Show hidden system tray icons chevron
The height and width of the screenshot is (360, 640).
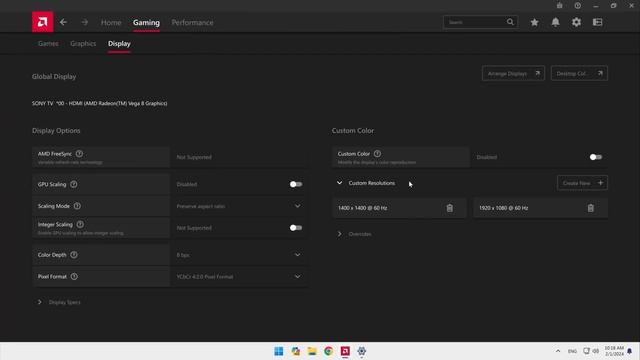point(558,351)
